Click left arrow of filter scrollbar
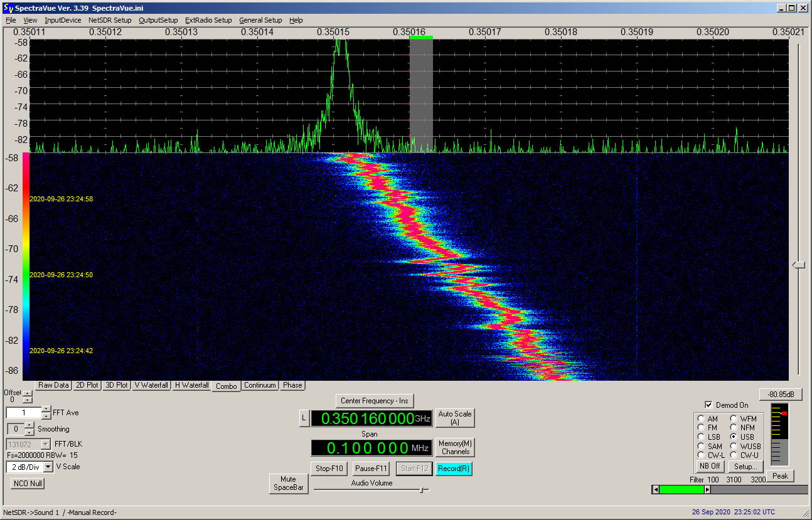Image resolution: width=812 pixels, height=520 pixels. pyautogui.click(x=656, y=489)
